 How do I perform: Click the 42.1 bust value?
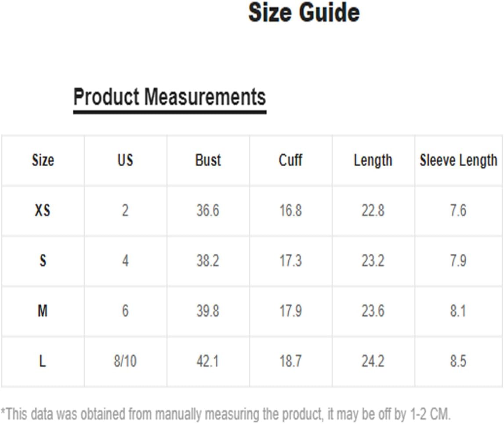[x=208, y=361]
